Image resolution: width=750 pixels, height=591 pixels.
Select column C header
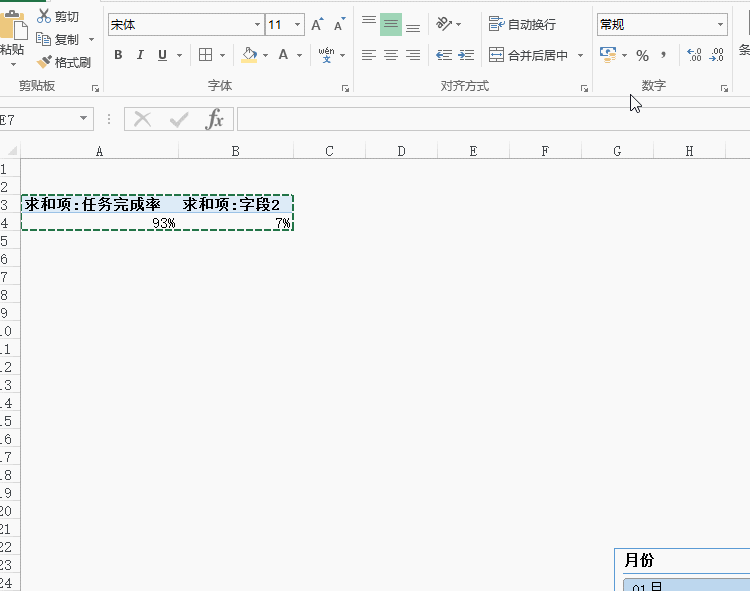tap(329, 151)
